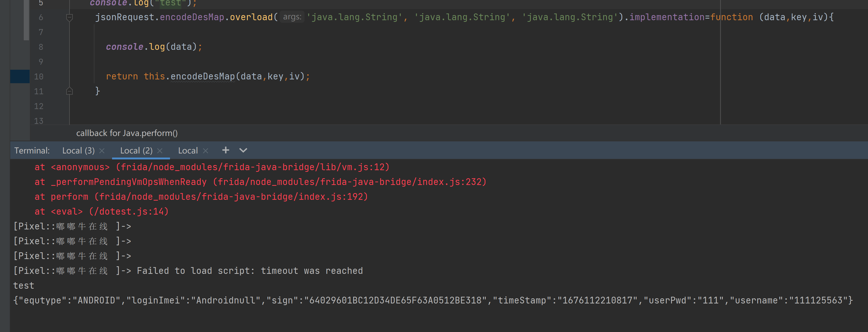Close the Local terminal tab

[206, 151]
